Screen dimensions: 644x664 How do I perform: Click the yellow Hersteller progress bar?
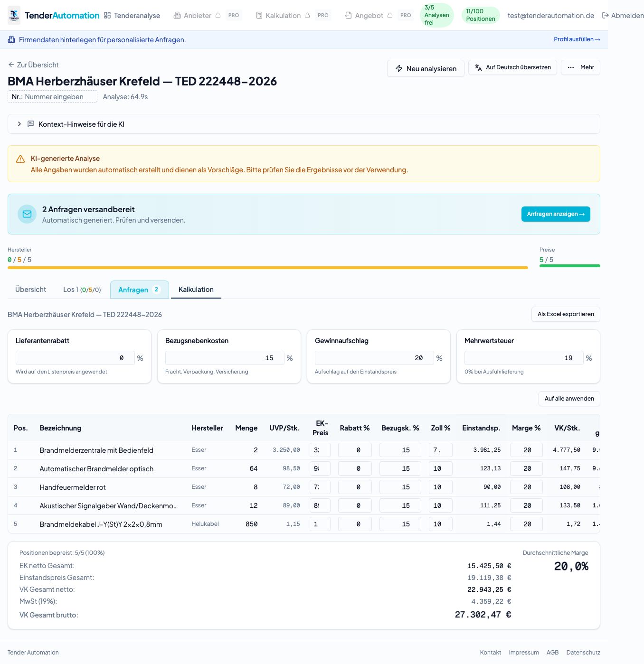[267, 268]
